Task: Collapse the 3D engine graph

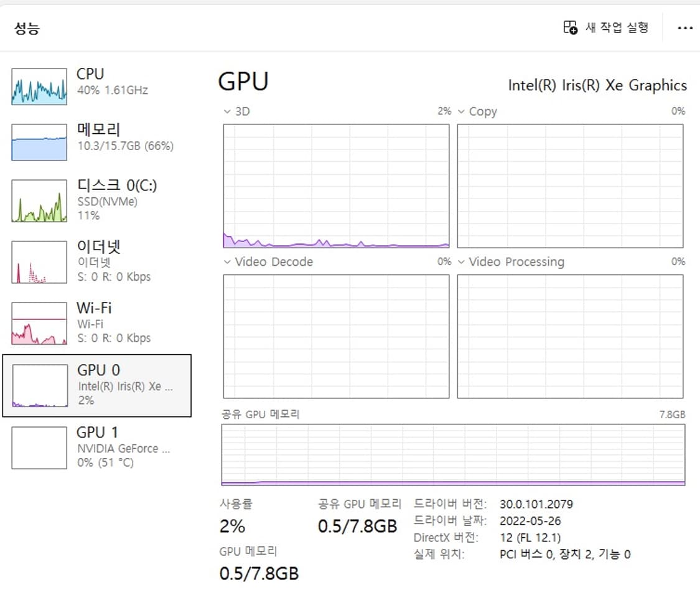Action: (x=226, y=111)
